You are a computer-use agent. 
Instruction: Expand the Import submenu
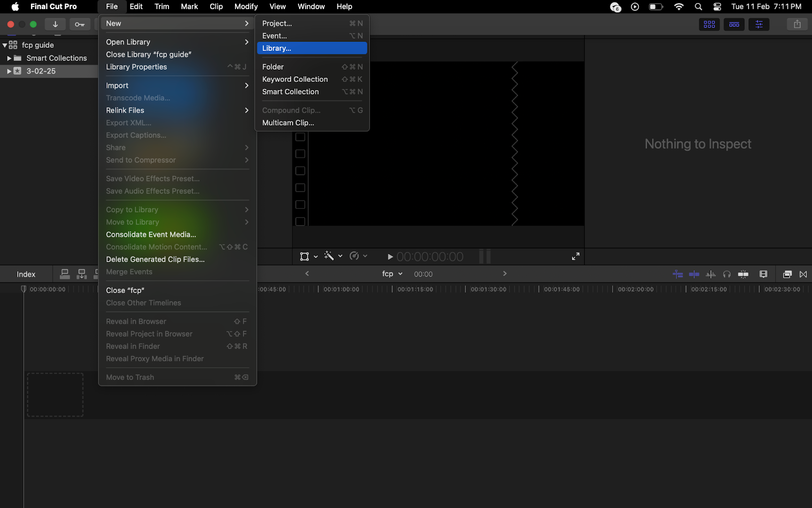point(177,85)
